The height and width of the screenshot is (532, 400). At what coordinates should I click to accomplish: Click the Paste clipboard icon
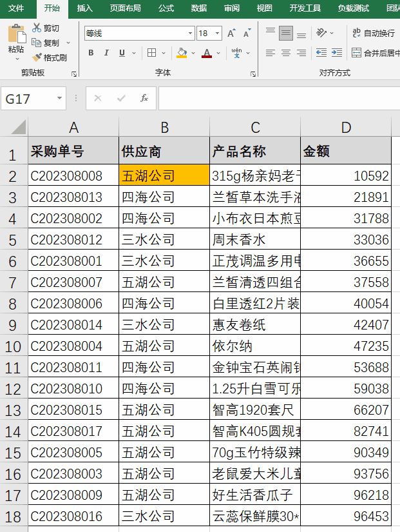[16, 34]
